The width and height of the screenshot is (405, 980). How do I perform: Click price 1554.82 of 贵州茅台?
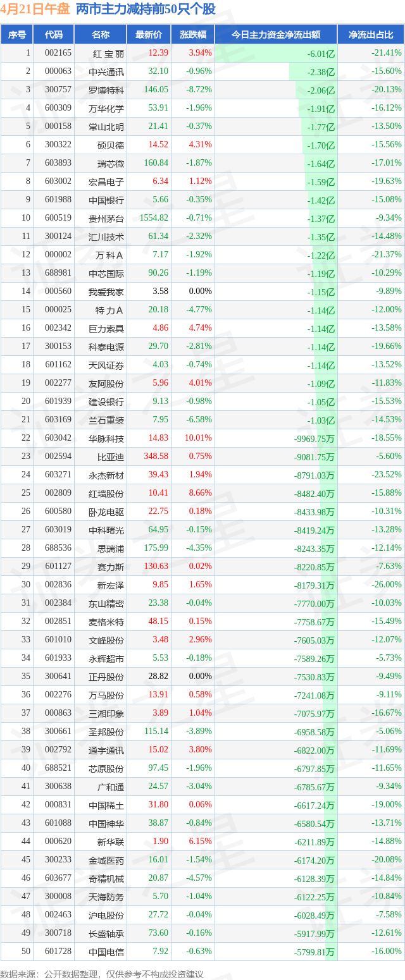154,218
